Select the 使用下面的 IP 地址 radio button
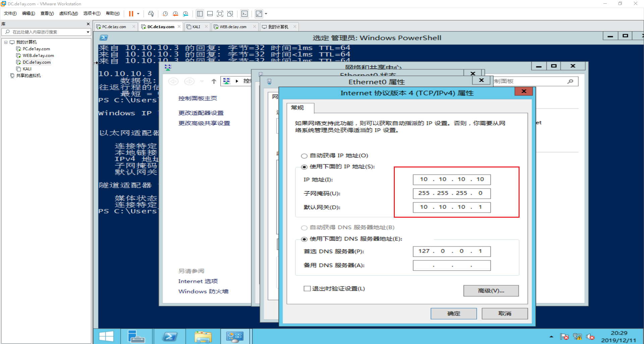 point(304,167)
